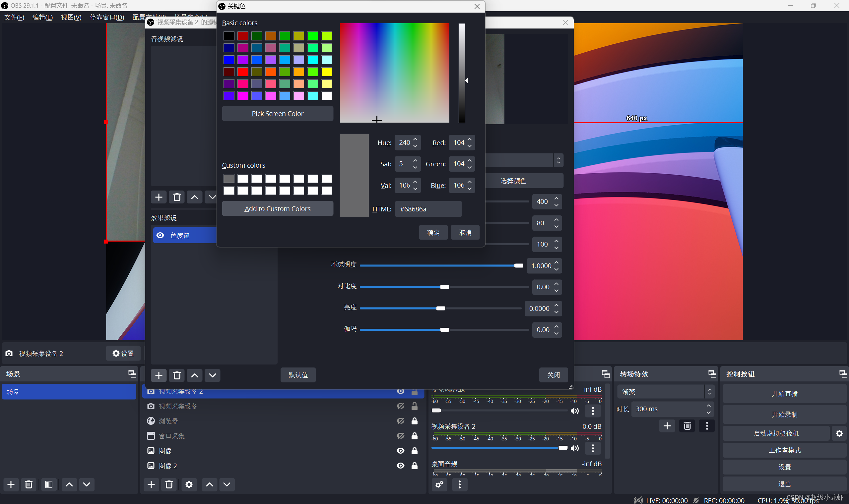849x504 pixels.
Task: Adjust 对比度 slider handle
Action: (444, 287)
